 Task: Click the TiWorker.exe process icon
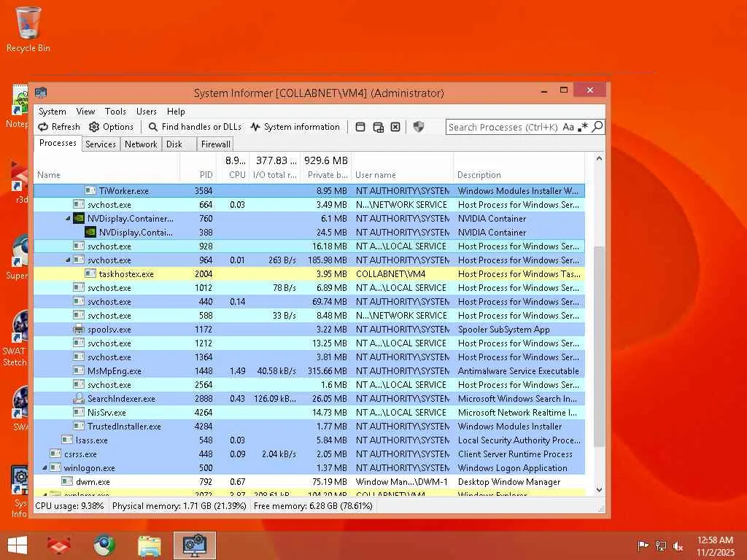[x=90, y=190]
